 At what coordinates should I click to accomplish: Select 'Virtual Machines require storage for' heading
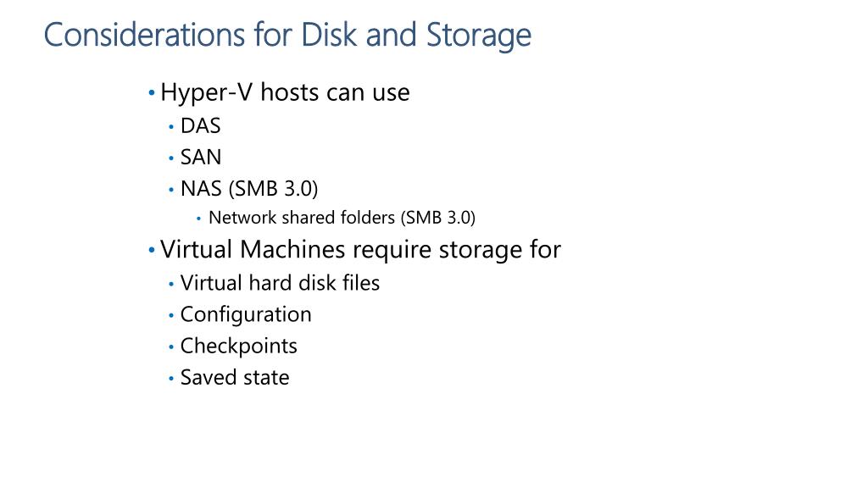tap(360, 250)
